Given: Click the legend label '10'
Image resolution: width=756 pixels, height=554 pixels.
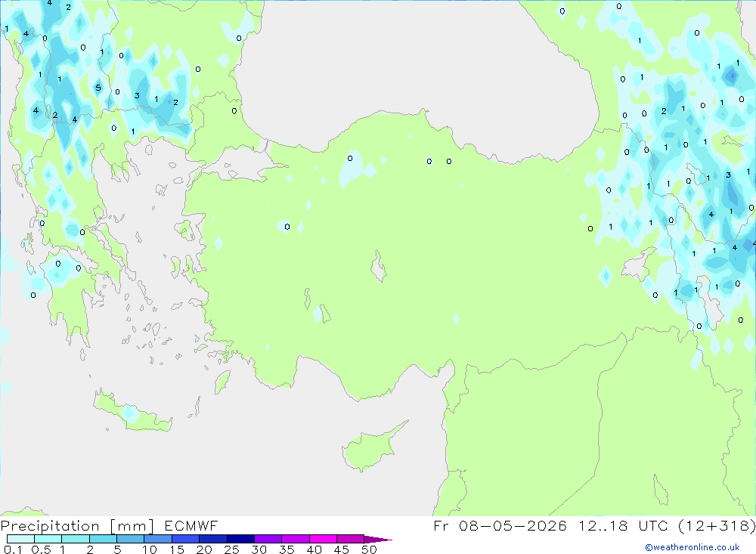Looking at the screenshot, I should tap(150, 549).
